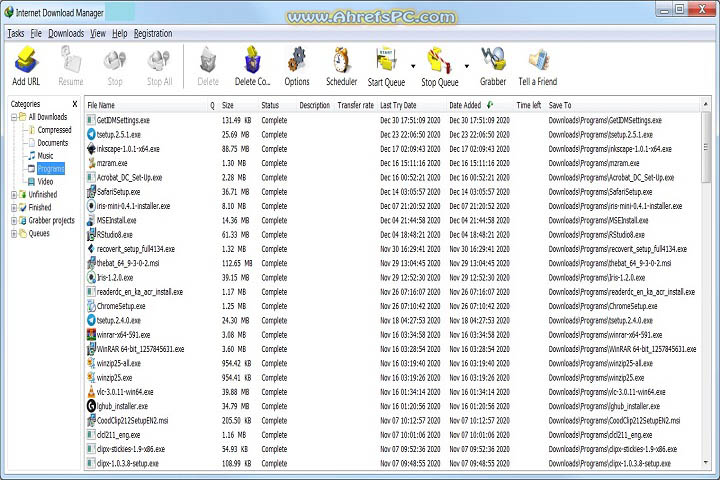Expand the Queues tree node

click(14, 233)
